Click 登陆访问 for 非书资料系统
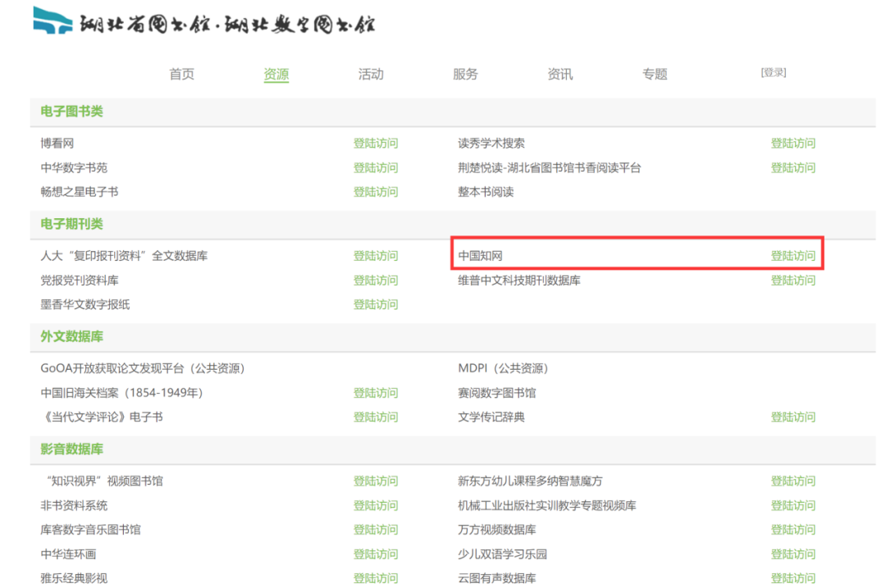The width and height of the screenshot is (886, 588). [x=376, y=505]
